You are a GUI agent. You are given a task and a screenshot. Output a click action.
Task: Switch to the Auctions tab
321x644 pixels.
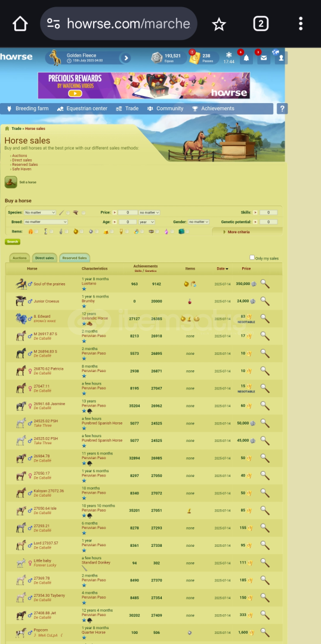19,258
